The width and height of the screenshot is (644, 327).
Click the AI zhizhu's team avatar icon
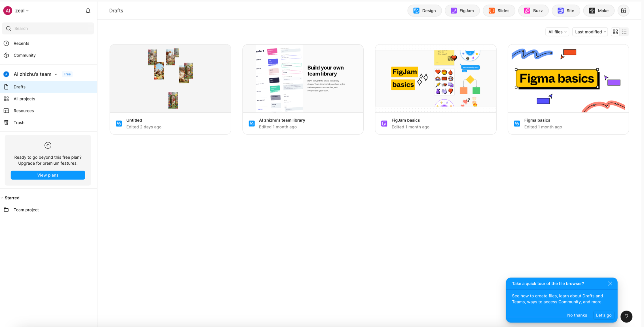pyautogui.click(x=6, y=74)
